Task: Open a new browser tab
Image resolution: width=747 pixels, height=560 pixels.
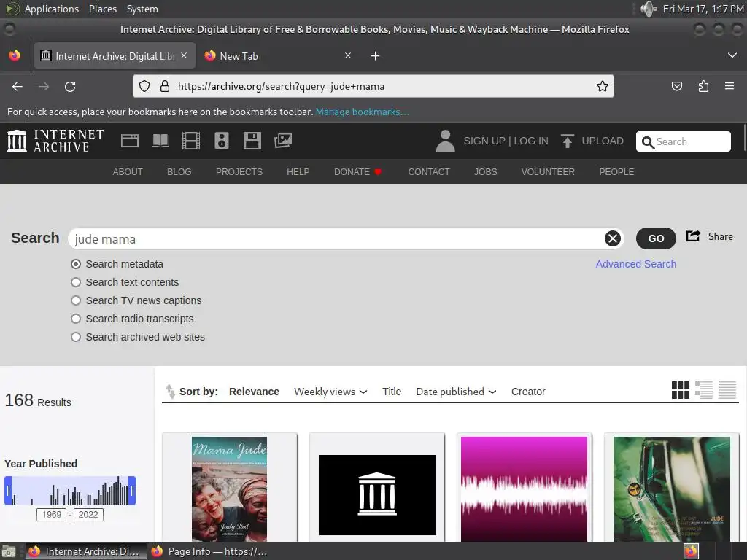Action: pos(376,56)
